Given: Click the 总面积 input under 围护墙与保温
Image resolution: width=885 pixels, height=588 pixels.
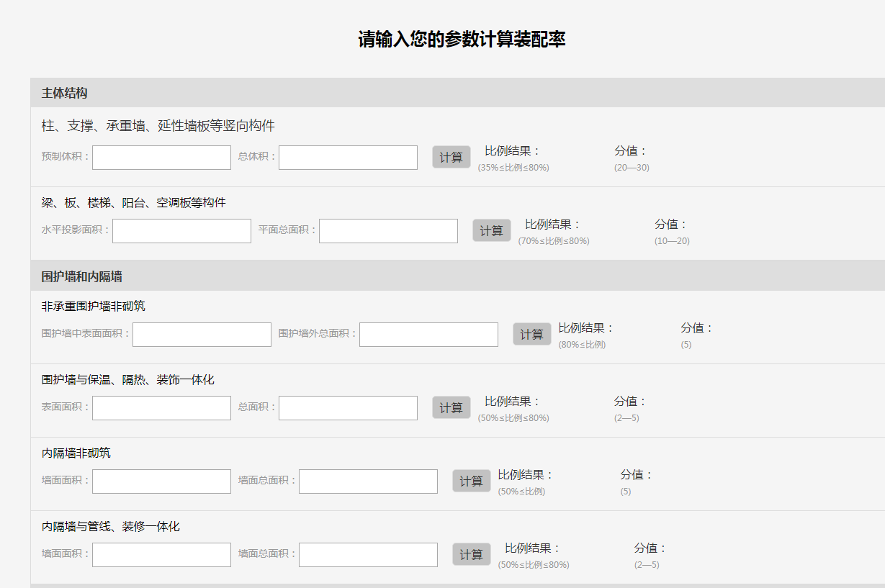Looking at the screenshot, I should click(x=348, y=408).
